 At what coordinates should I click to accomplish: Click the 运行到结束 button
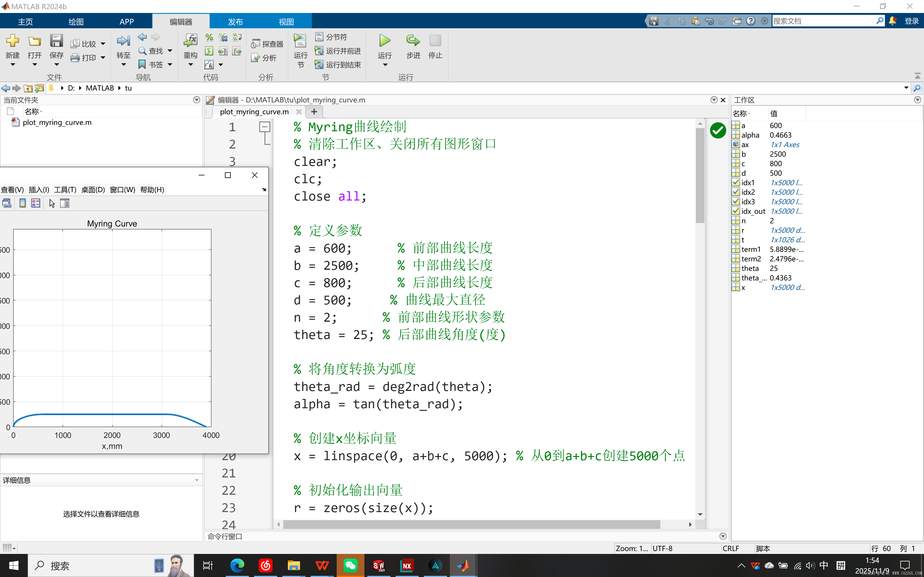(x=338, y=65)
